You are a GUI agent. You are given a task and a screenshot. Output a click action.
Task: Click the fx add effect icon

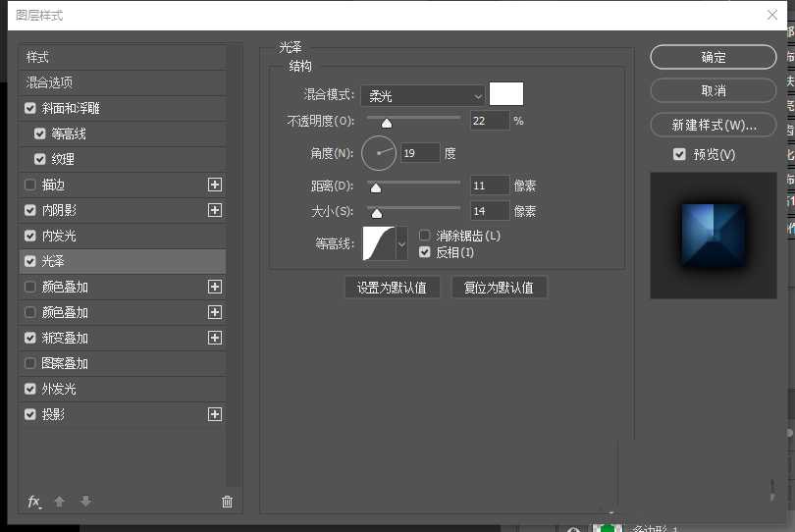[33, 502]
